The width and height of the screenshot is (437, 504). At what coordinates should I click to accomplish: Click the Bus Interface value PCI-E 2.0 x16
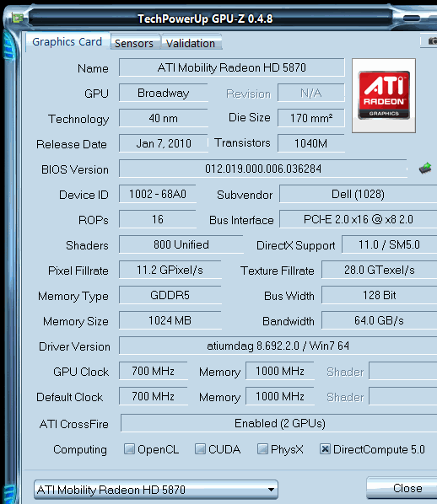pos(359,219)
